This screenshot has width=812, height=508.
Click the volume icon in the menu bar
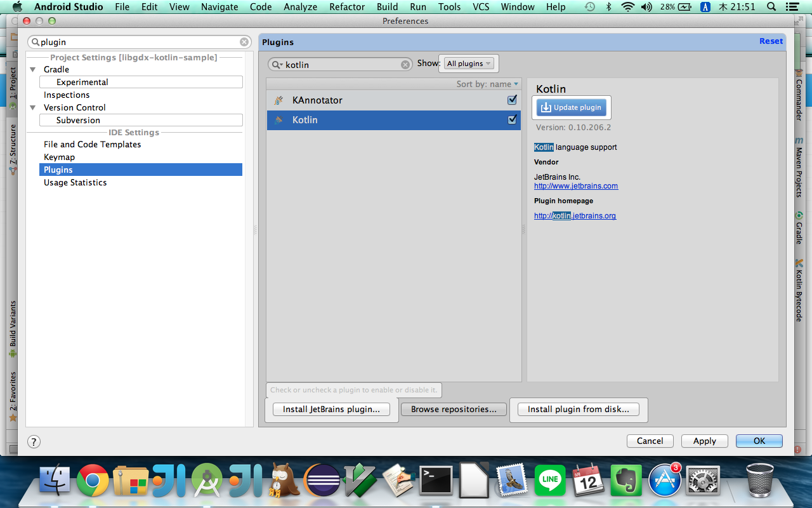pyautogui.click(x=646, y=7)
